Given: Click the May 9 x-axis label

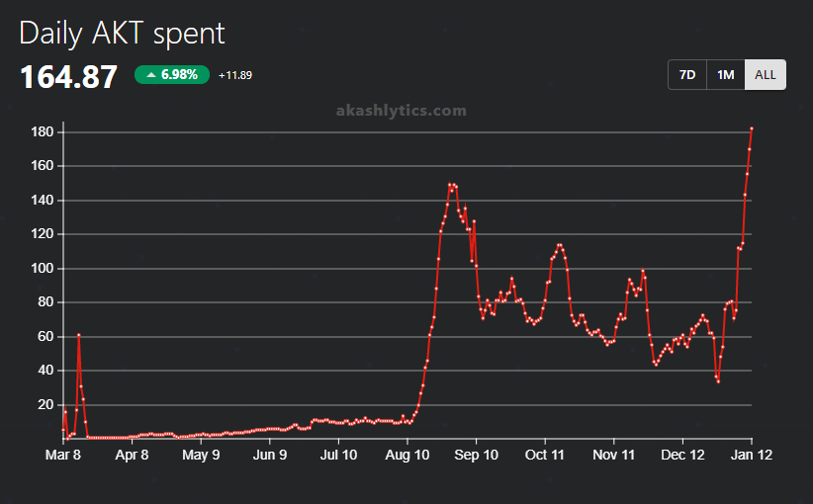Looking at the screenshot, I should (201, 455).
